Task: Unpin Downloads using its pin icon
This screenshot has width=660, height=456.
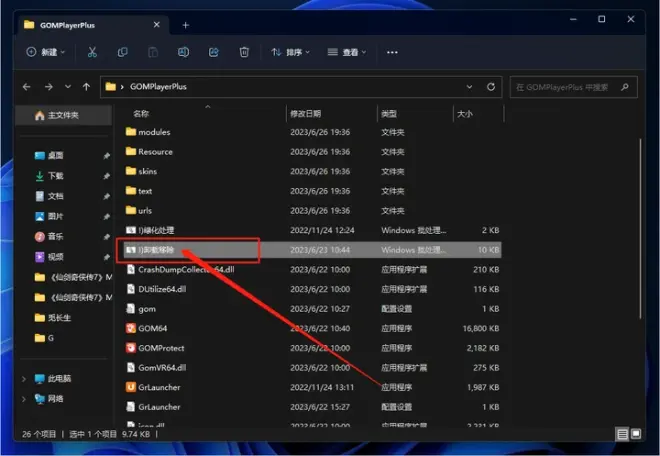Action: point(106,176)
